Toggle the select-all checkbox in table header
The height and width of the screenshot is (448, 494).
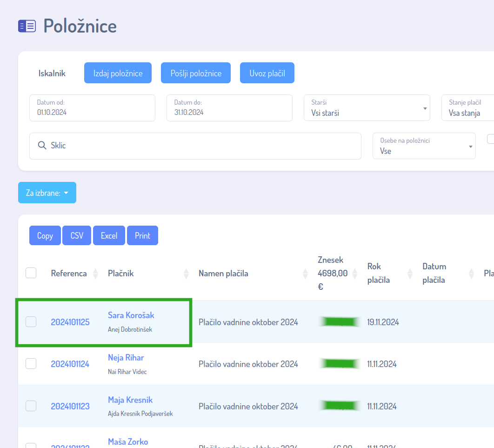pyautogui.click(x=31, y=273)
